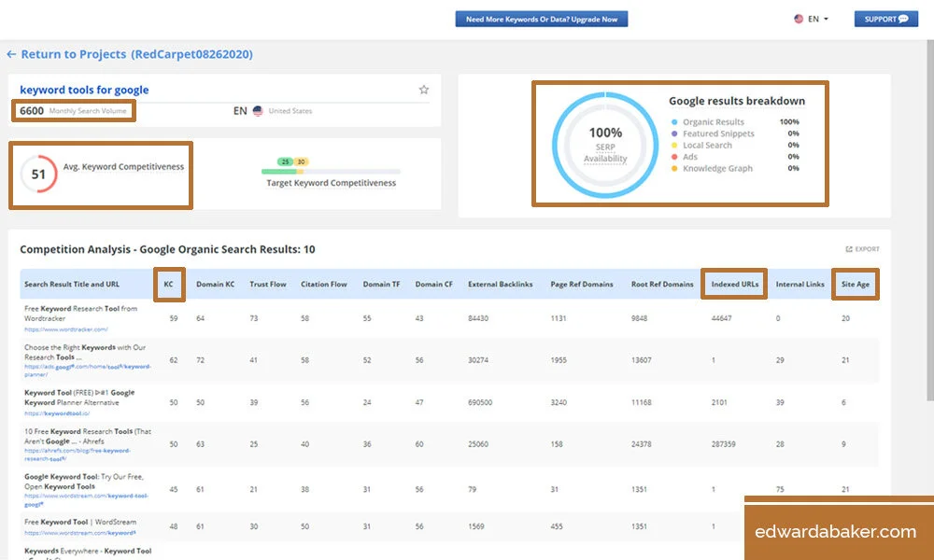Open ahrefs.com free keyword research tools URL
The width and height of the screenshot is (934, 560).
(77, 455)
